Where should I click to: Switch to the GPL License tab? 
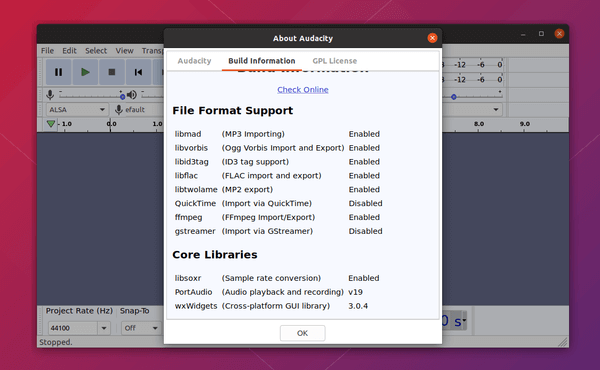point(334,61)
